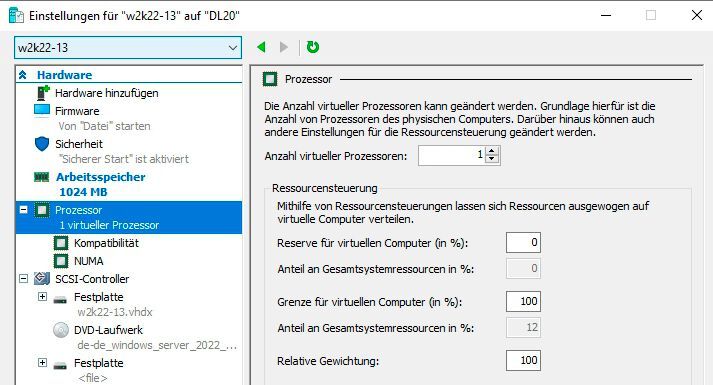
Task: Select the Hardware section header
Action: tap(64, 75)
